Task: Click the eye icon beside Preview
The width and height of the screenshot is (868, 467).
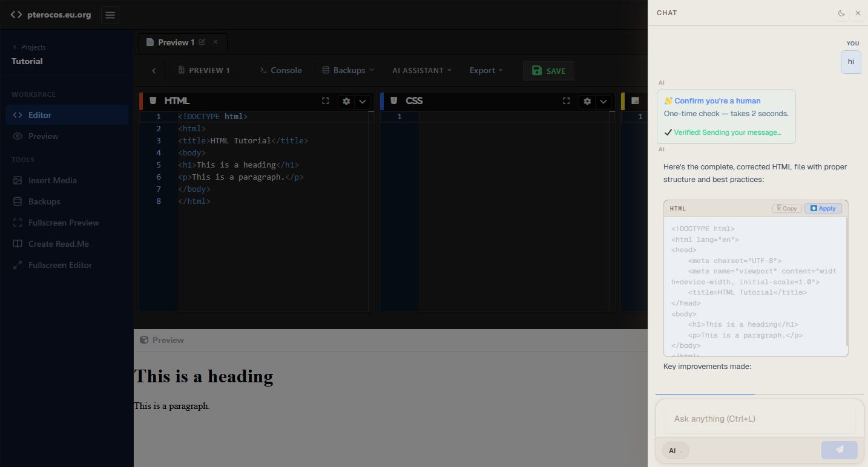Action: pos(18,136)
